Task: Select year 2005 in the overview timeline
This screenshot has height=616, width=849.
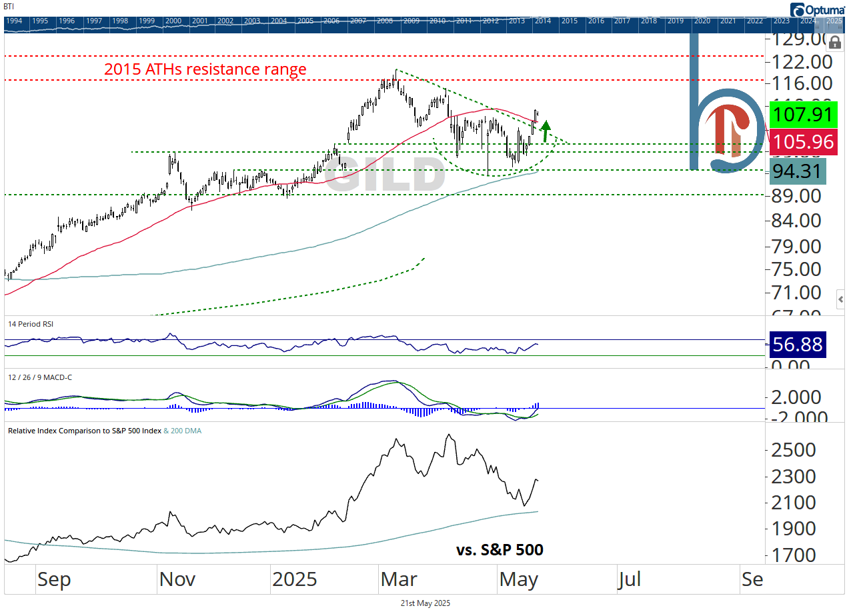Action: pyautogui.click(x=305, y=21)
